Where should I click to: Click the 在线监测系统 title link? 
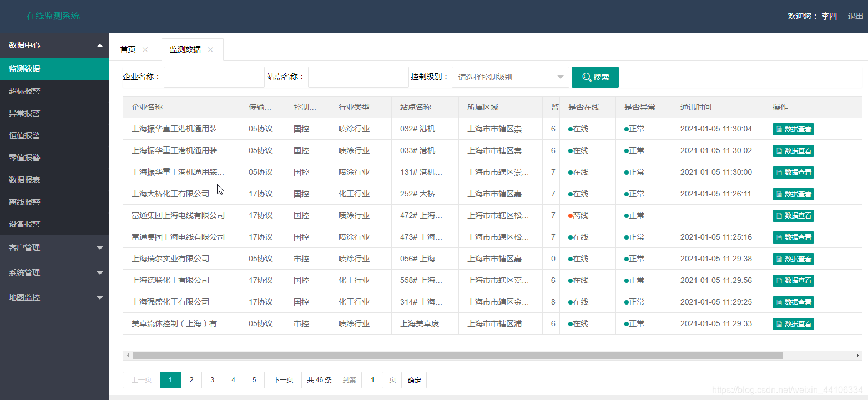[53, 16]
